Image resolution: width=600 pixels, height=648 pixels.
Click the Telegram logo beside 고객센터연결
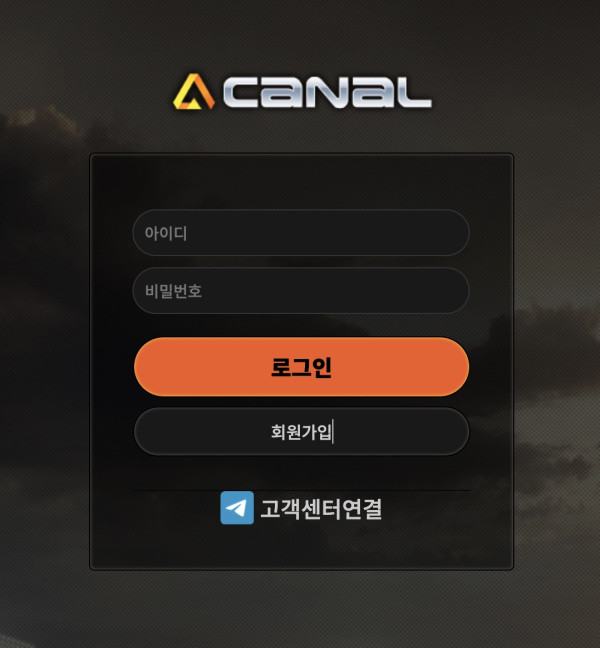pyautogui.click(x=237, y=507)
